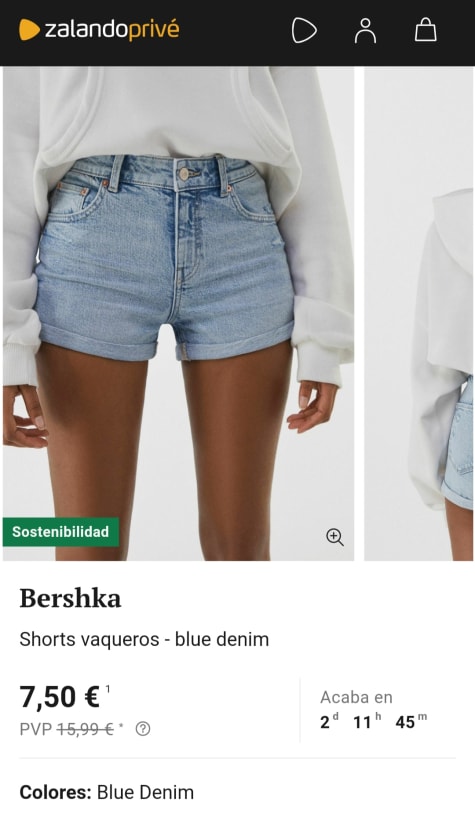Open the Zalando play-shaped header icon

tap(304, 30)
